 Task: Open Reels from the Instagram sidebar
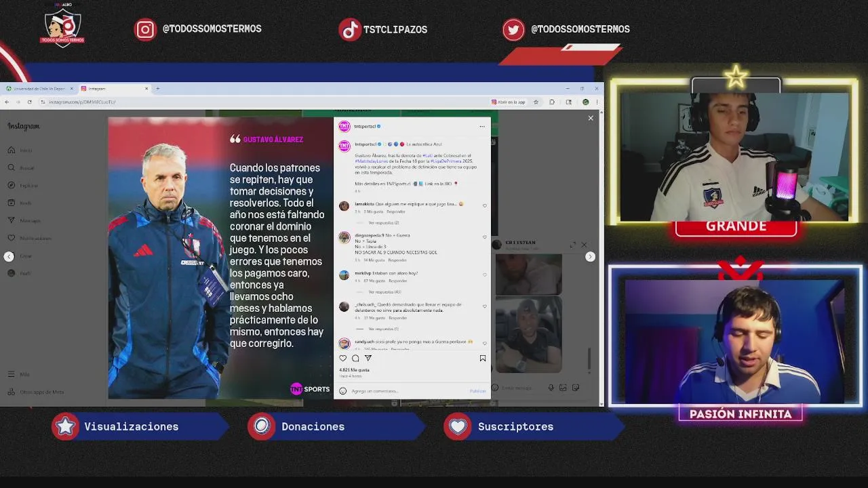[20, 203]
